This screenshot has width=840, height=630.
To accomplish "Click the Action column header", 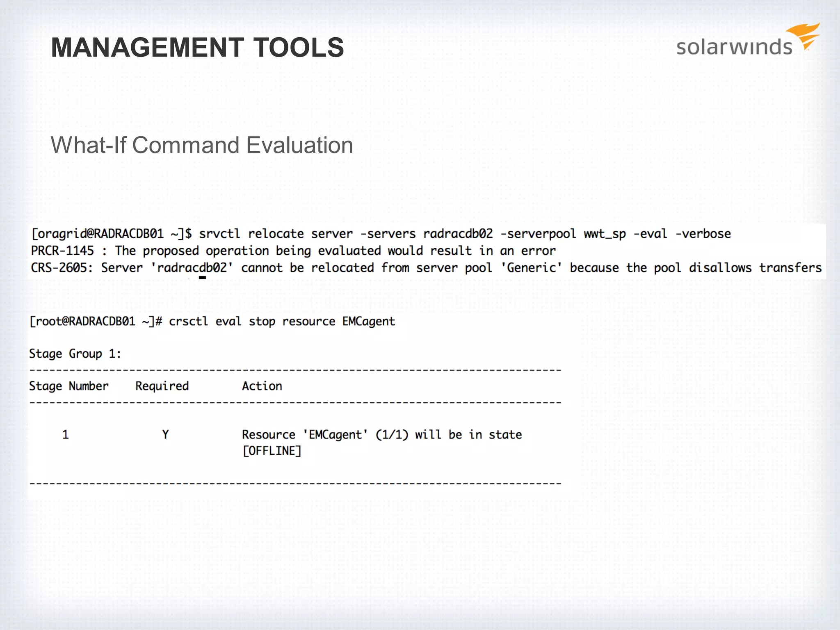I will click(x=262, y=386).
